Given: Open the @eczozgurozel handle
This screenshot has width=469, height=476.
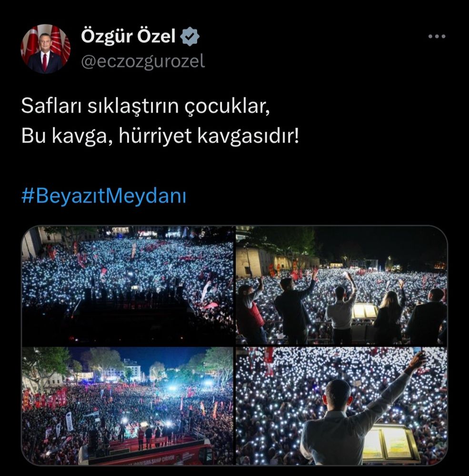Looking at the screenshot, I should 143,61.
